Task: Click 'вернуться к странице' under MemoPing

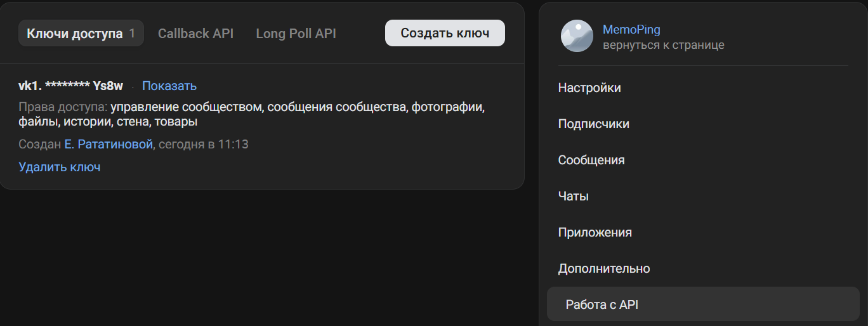Action: (x=663, y=45)
